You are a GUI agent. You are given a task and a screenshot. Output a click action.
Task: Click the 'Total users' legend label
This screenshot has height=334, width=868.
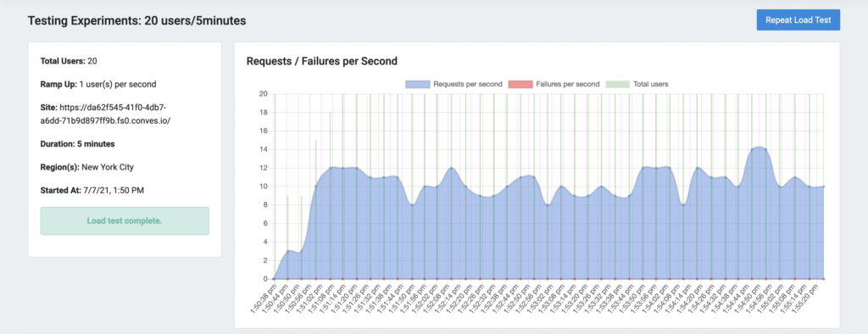click(651, 84)
